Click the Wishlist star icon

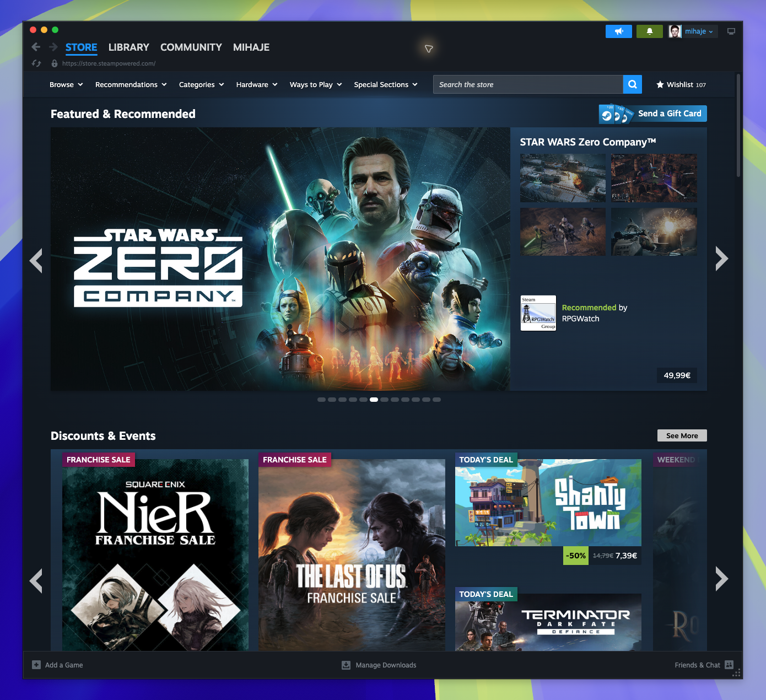(660, 84)
